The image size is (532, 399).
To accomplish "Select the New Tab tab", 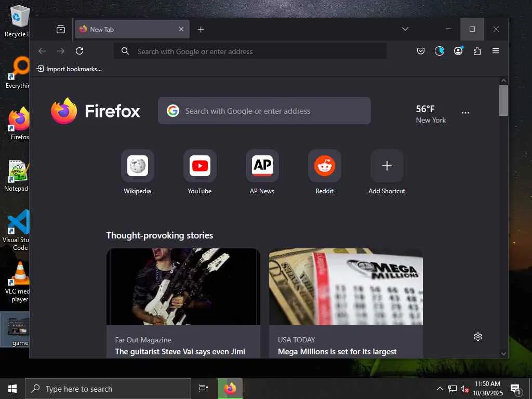I will coord(132,29).
